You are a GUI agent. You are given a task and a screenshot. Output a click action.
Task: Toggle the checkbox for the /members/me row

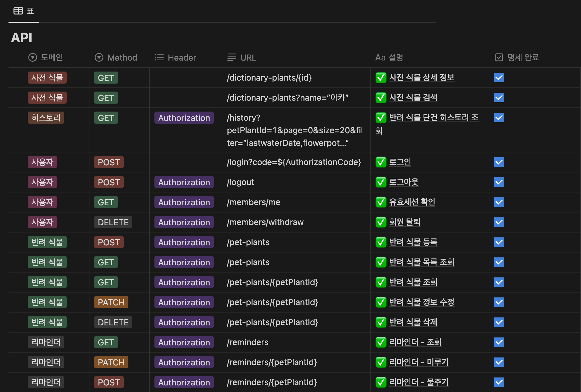499,202
